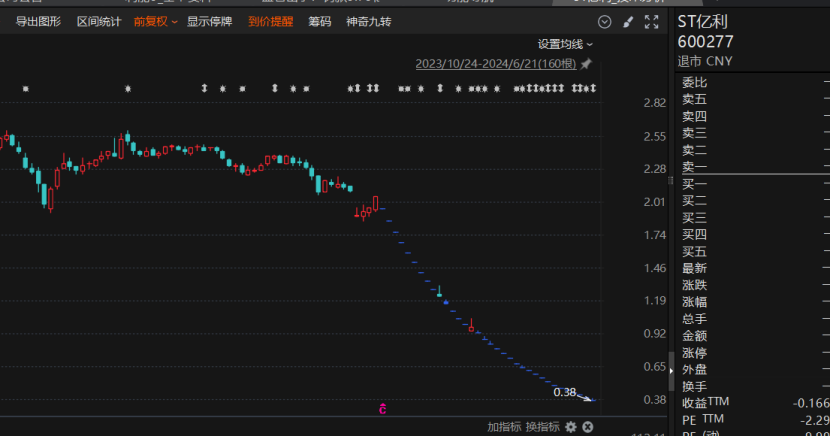Click 加指标 to add an indicator
This screenshot has width=831, height=436.
(504, 427)
